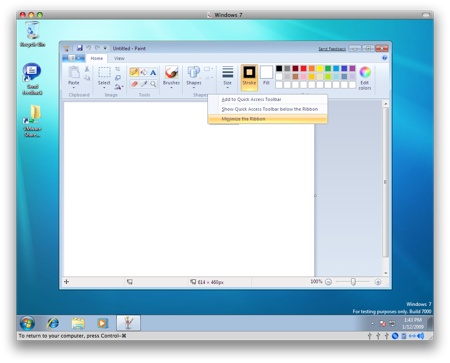The height and width of the screenshot is (363, 450).
Task: Select the Text tool
Action: (x=153, y=72)
